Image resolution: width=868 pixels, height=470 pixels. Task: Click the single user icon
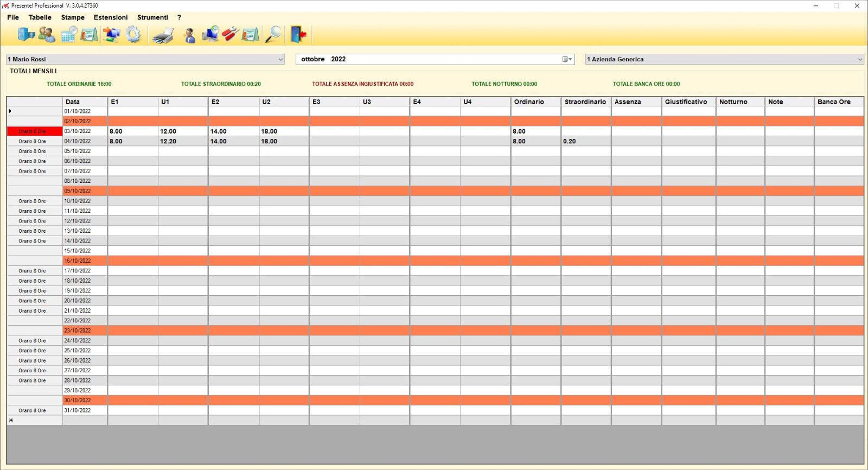point(189,35)
